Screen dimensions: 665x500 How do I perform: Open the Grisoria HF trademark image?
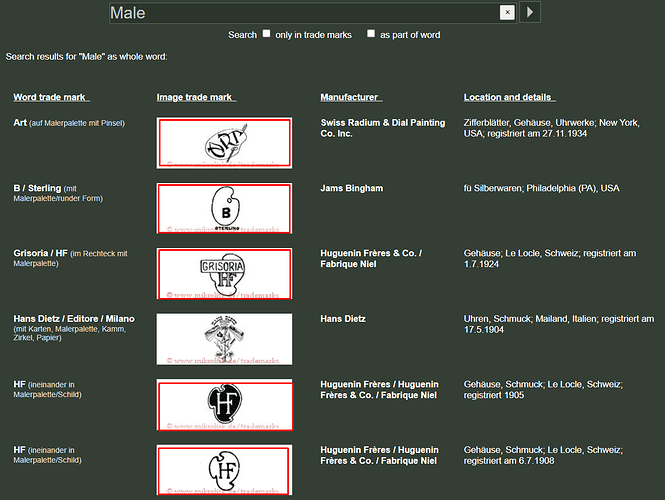tap(224, 274)
